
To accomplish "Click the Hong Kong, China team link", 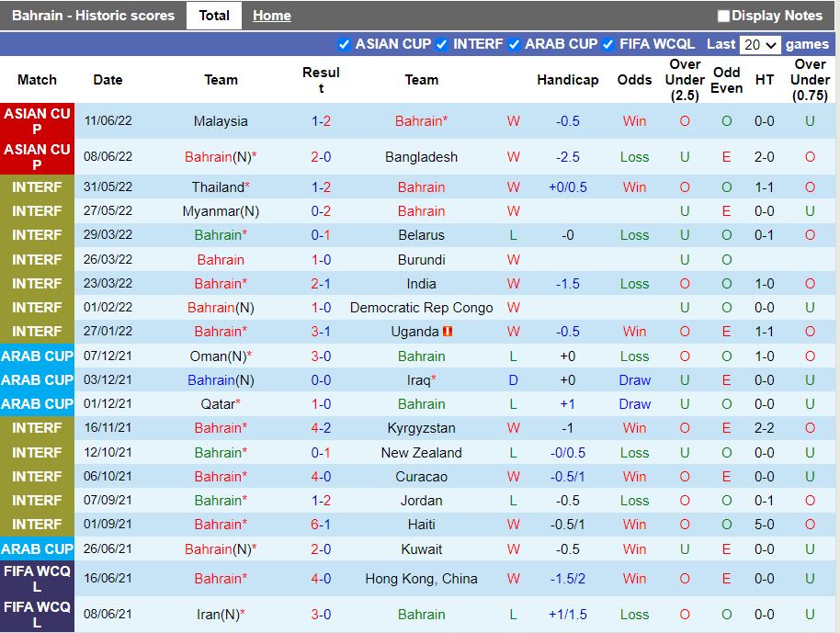I will [x=421, y=579].
